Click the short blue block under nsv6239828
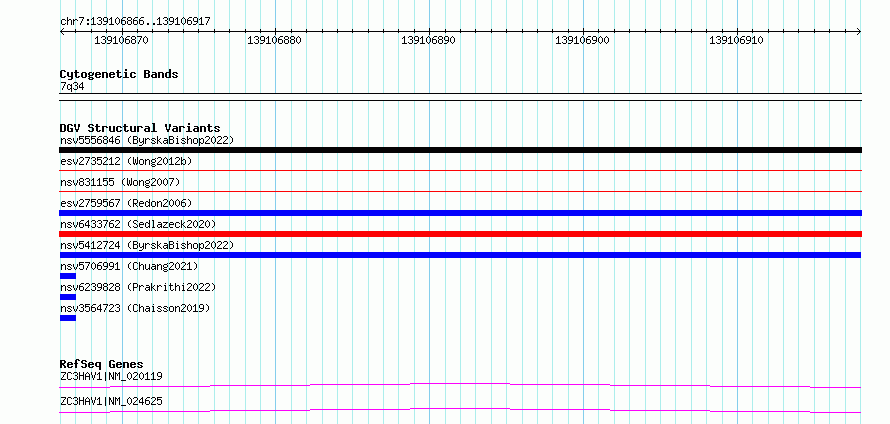The height and width of the screenshot is (424, 890). click(x=68, y=297)
